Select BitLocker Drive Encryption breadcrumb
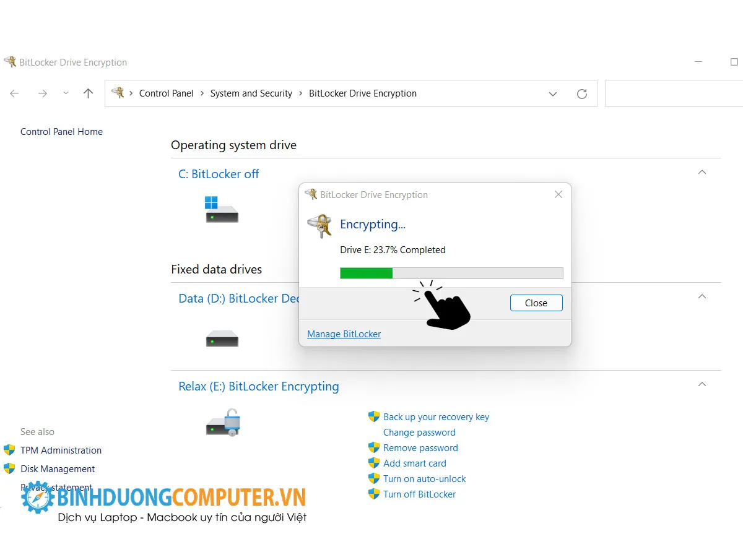743x560 pixels. click(x=363, y=93)
